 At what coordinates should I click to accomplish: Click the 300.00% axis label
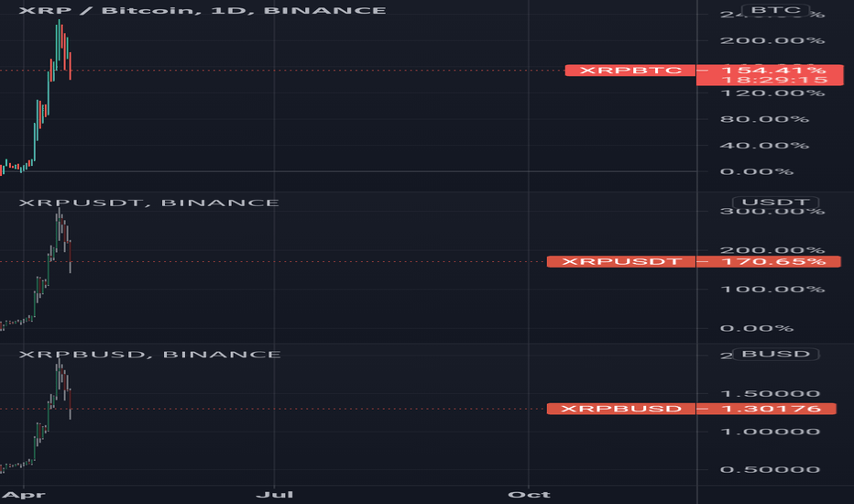point(772,212)
